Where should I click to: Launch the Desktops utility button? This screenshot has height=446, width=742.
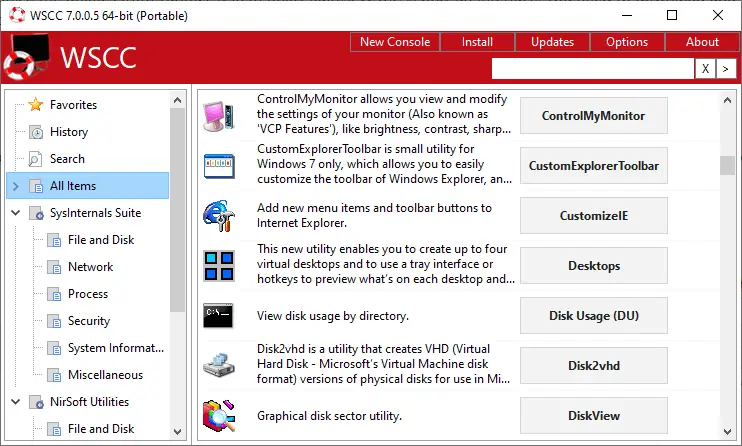coord(593,266)
